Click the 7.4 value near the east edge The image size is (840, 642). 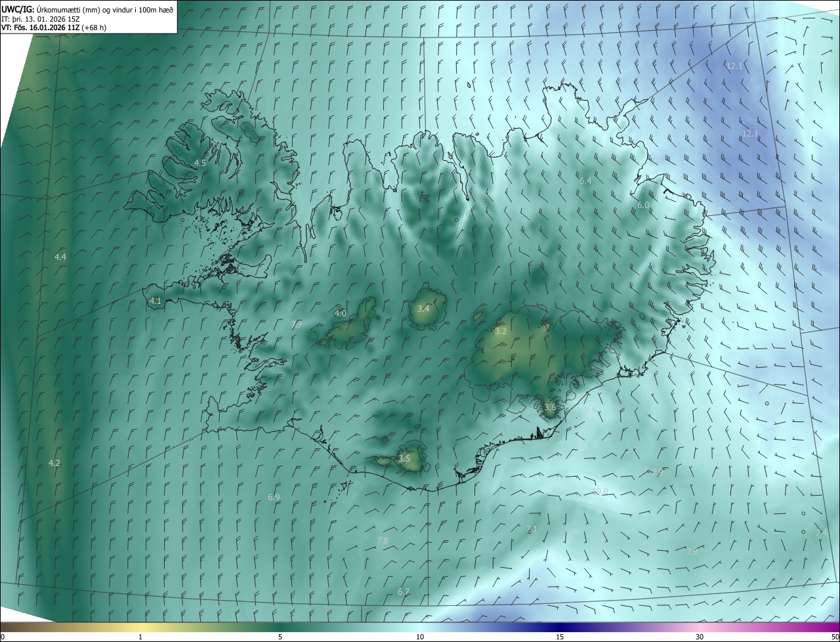click(821, 533)
